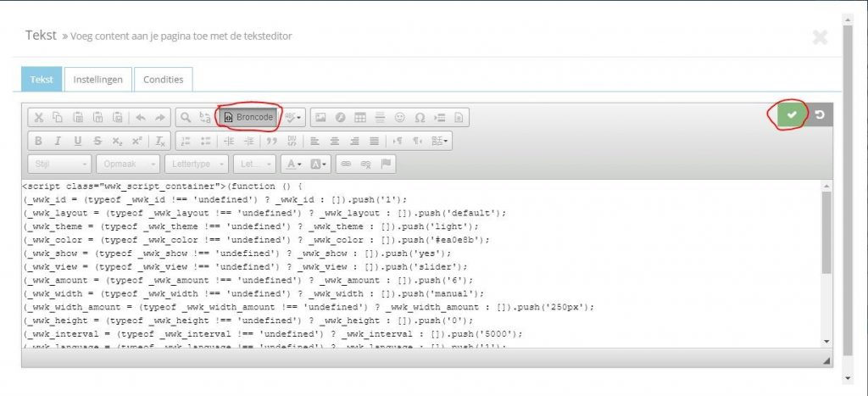Switch to the Instellingen tab

coord(98,80)
